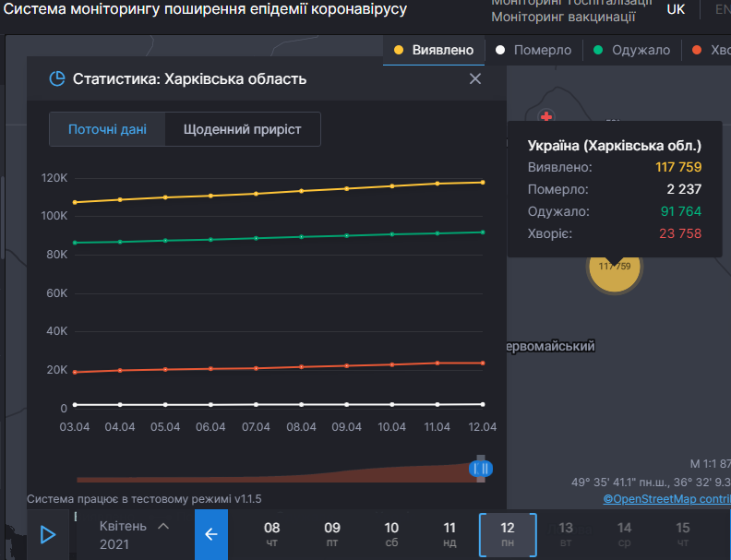
Task: Select the Поточні дані tab
Action: tap(107, 129)
